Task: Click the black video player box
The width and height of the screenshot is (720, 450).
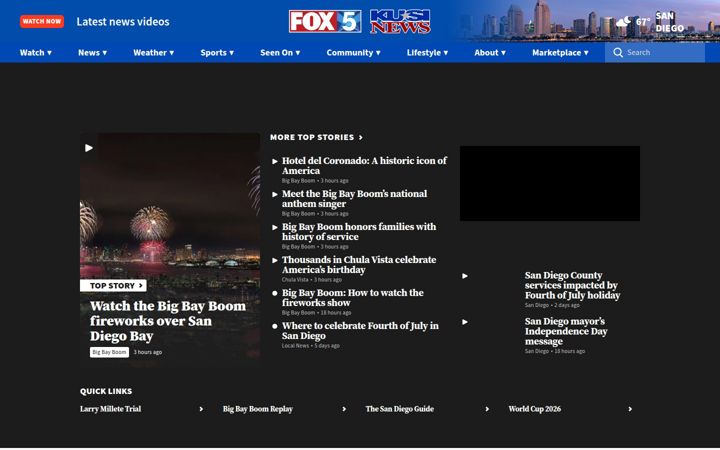Action: click(550, 184)
